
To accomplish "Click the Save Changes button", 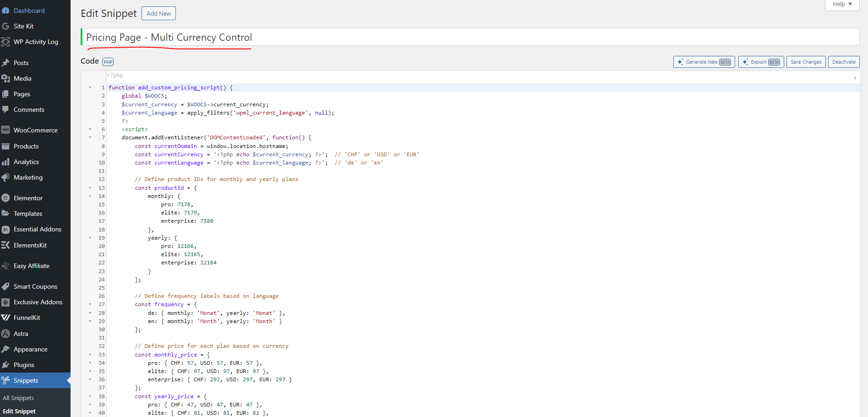I will [x=806, y=62].
